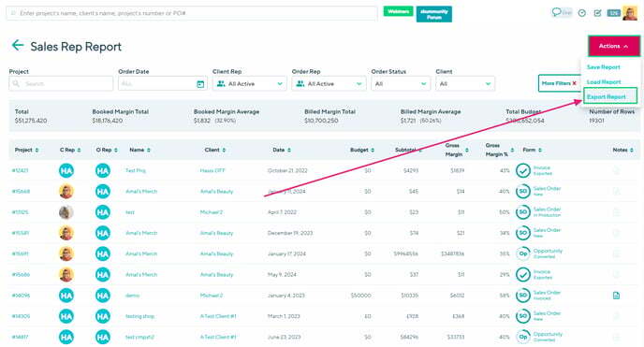Open the Order Date calendar icon

[x=200, y=84]
